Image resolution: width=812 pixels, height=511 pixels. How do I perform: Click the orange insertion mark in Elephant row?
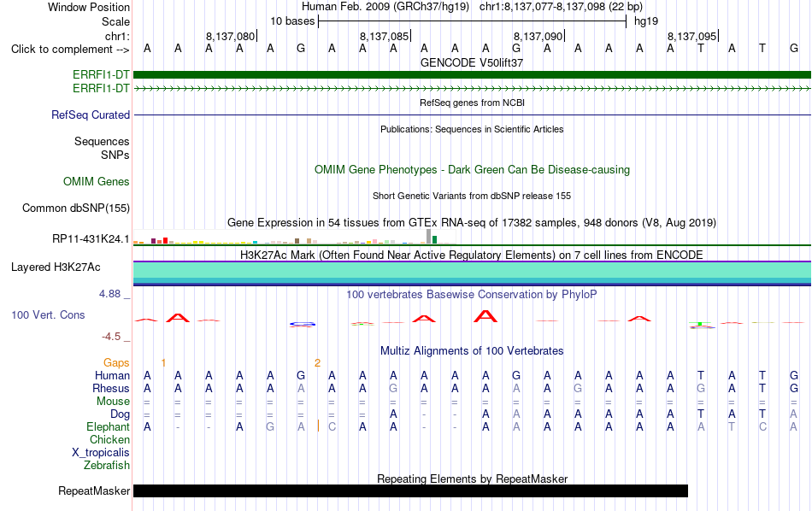[318, 426]
